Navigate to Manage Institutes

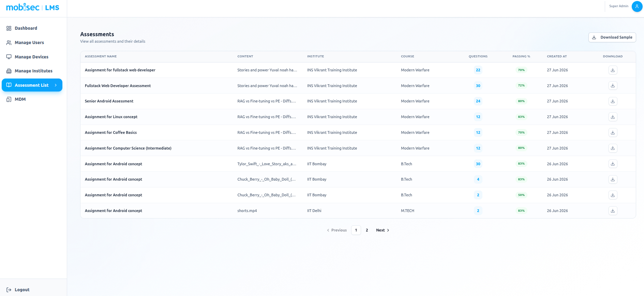[x=33, y=71]
